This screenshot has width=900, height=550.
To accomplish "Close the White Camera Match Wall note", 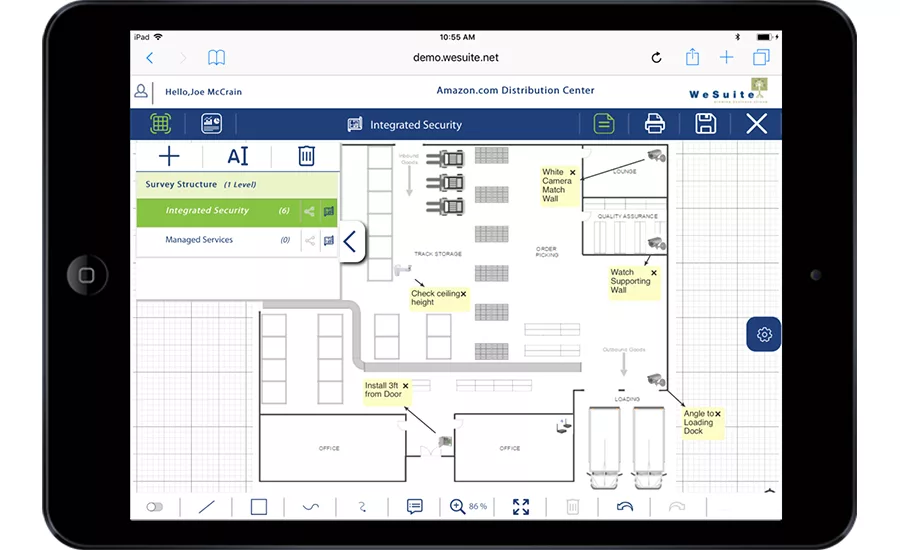I will click(572, 172).
